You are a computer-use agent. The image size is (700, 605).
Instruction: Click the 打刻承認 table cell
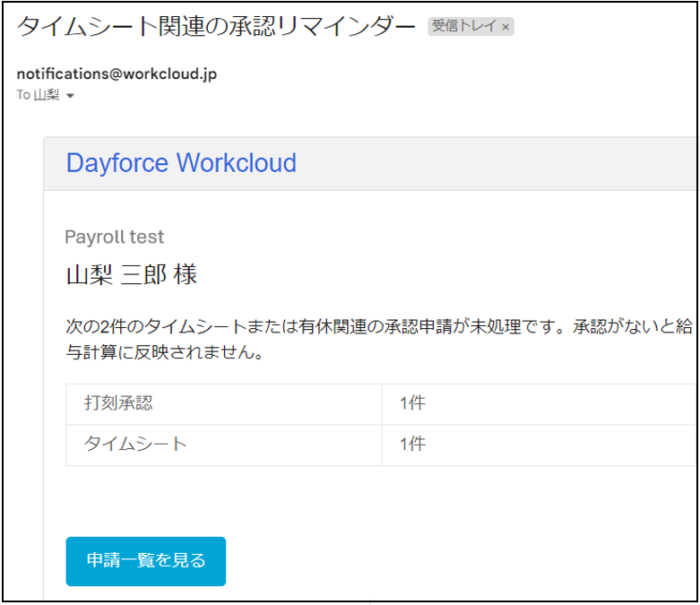coord(224,403)
